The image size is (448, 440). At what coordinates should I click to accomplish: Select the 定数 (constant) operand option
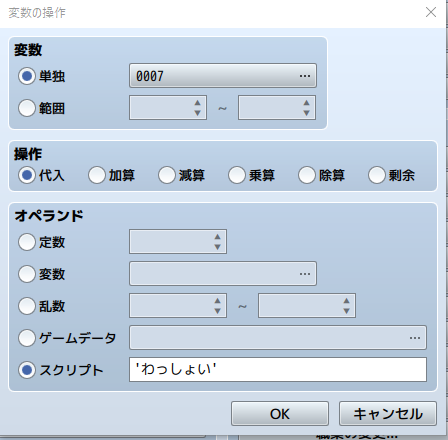(27, 242)
